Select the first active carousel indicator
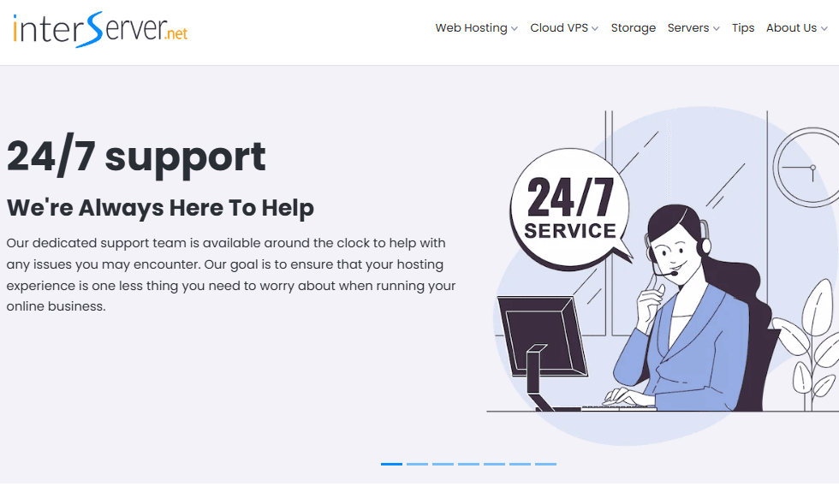The image size is (839, 504). (392, 464)
